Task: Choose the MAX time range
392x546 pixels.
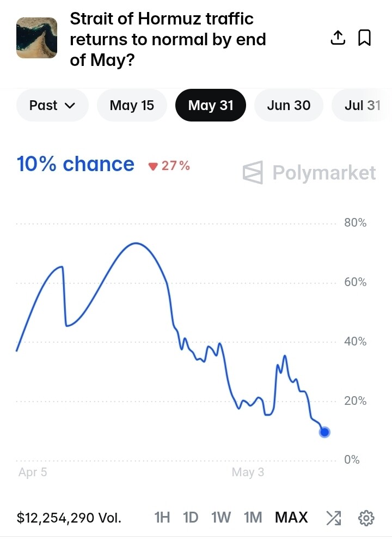Action: (291, 518)
